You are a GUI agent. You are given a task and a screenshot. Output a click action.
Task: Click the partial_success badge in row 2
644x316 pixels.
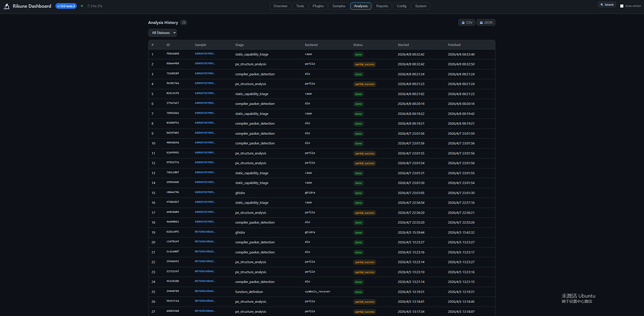[364, 64]
